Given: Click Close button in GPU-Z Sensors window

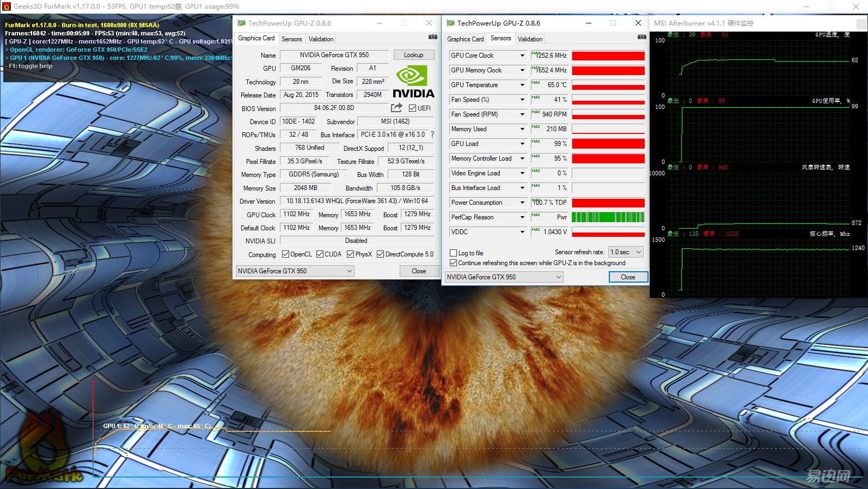Looking at the screenshot, I should tap(628, 277).
